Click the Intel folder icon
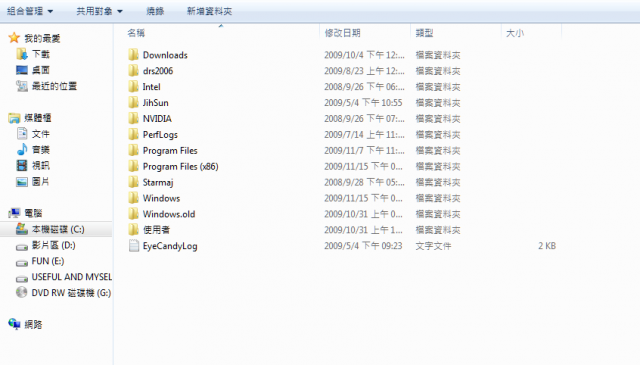640x365 pixels. (x=133, y=87)
